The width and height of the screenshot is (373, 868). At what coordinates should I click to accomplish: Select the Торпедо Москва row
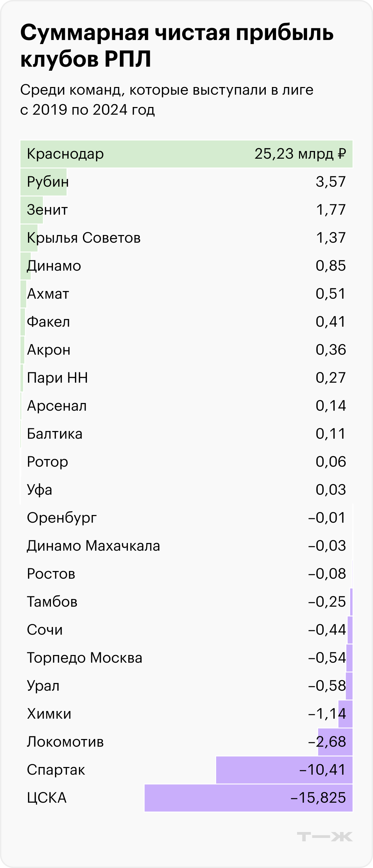click(x=186, y=658)
